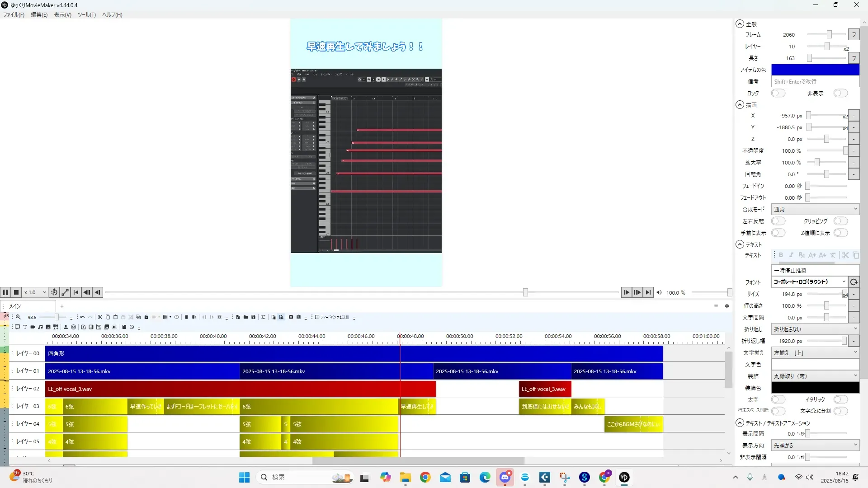Click the timeline zoom magnifier icon
Screen dimensions: 868x488
(19, 317)
